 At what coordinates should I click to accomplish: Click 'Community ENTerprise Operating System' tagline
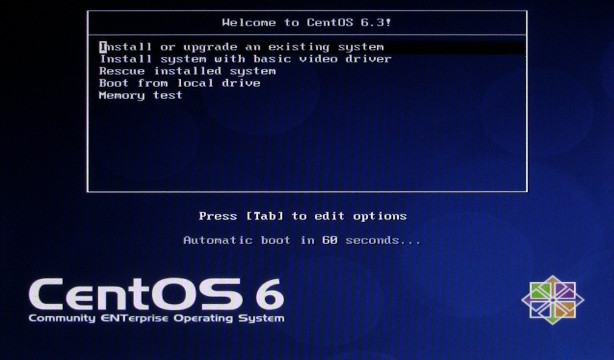click(x=157, y=318)
